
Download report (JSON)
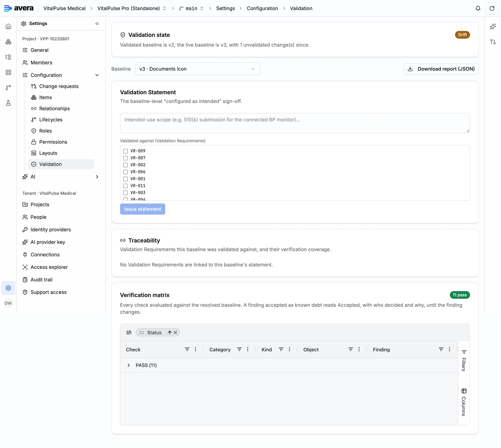coord(441,69)
